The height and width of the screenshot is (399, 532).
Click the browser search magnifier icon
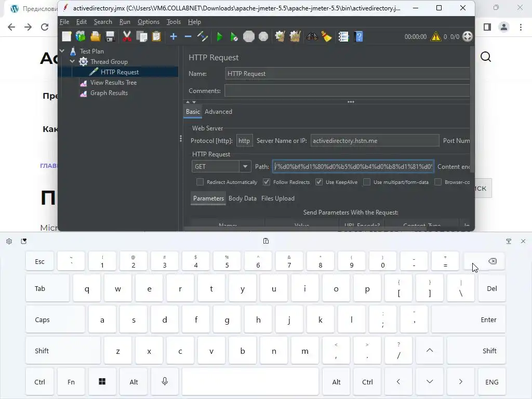(486, 57)
